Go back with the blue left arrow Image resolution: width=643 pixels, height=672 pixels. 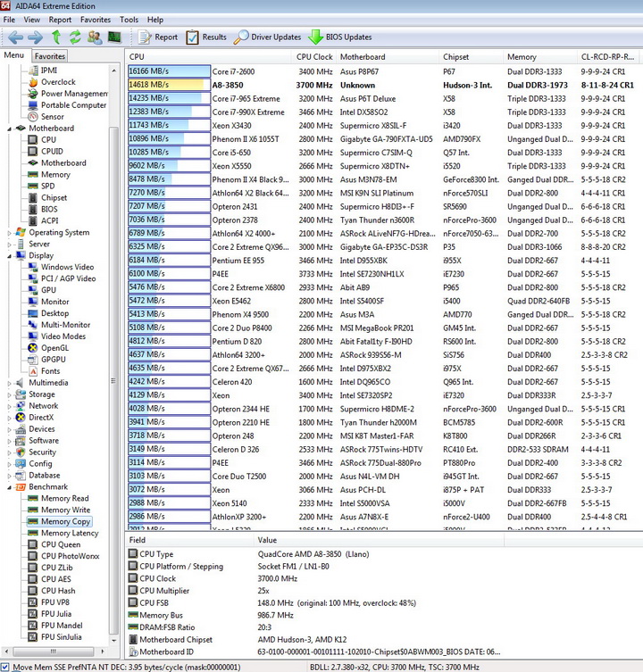tap(15, 37)
